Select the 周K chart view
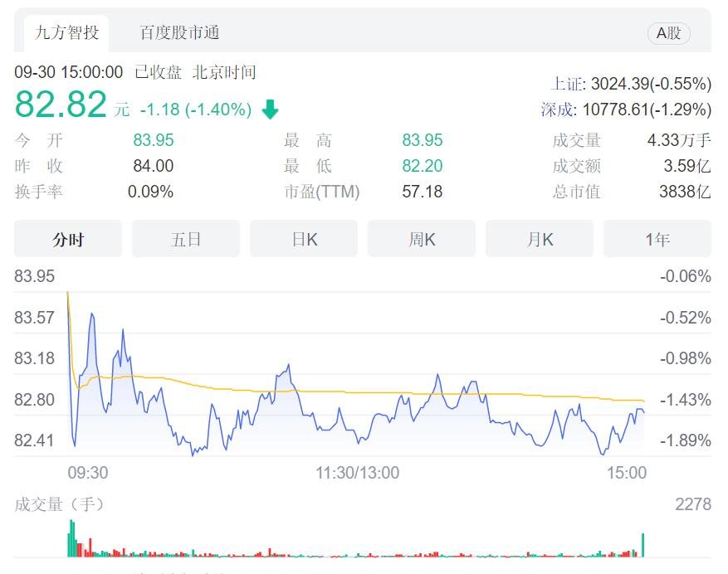The image size is (728, 574). click(x=422, y=239)
